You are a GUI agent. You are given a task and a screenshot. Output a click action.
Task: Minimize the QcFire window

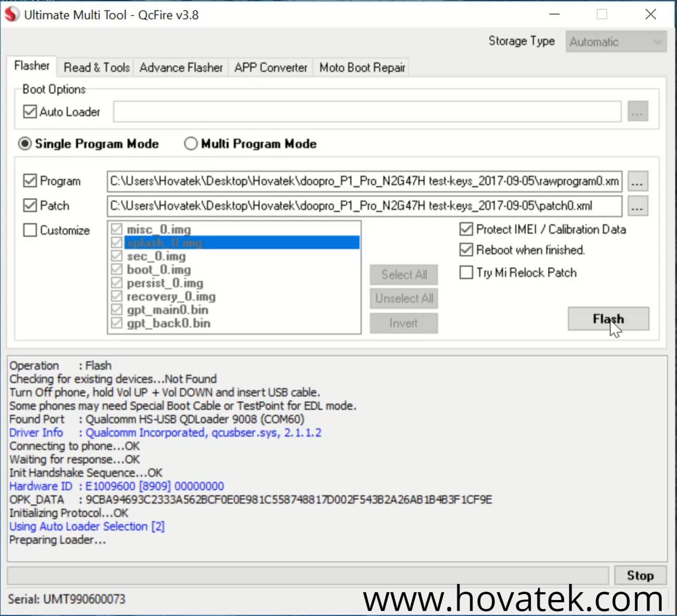pyautogui.click(x=555, y=14)
